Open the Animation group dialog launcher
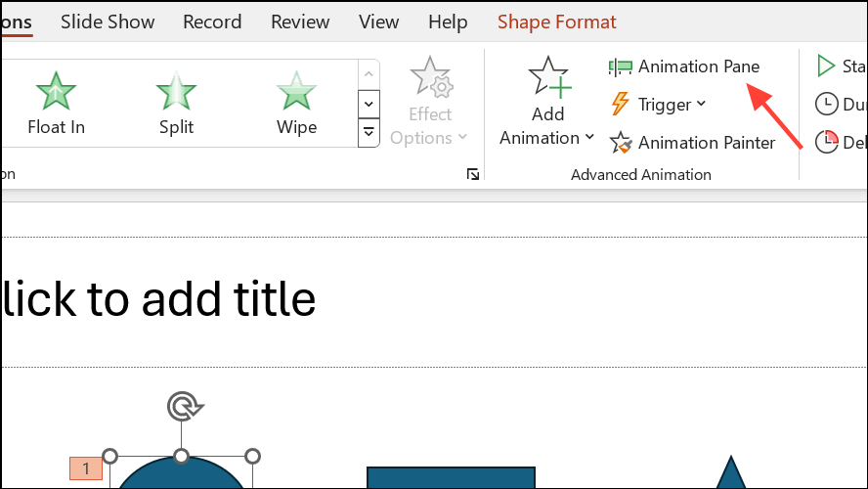868x489 pixels. click(473, 174)
